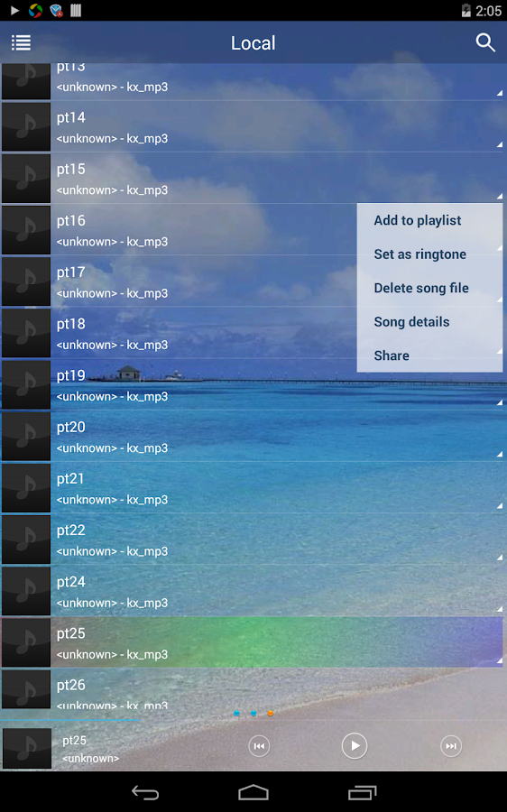
Task: Skip to previous track
Action: point(259,746)
